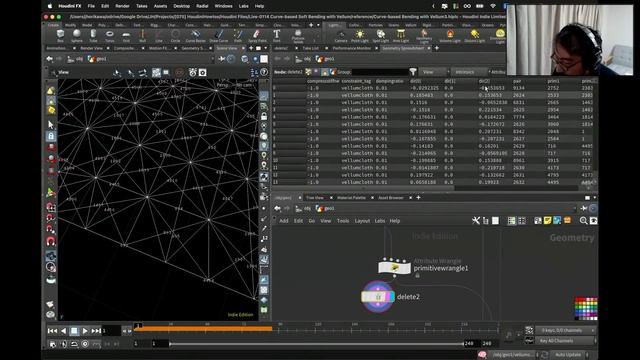
Task: Click the timeline playbar
Action: 316,328
